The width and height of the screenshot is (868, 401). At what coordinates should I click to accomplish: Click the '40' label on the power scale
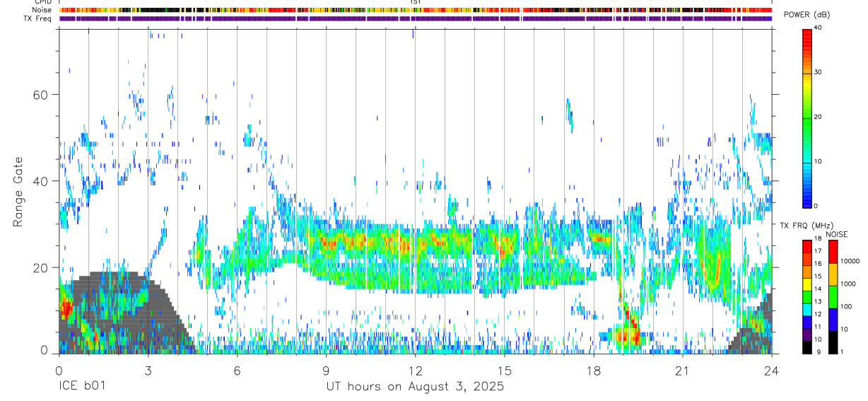[819, 28]
